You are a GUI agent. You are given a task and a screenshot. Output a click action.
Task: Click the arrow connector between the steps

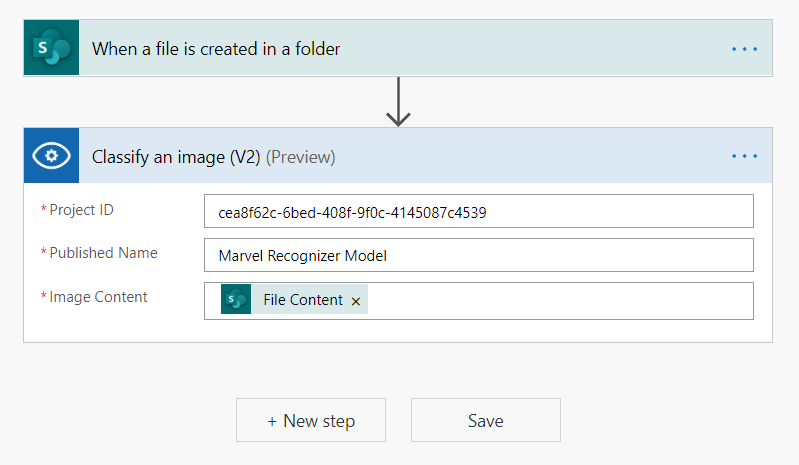[398, 102]
